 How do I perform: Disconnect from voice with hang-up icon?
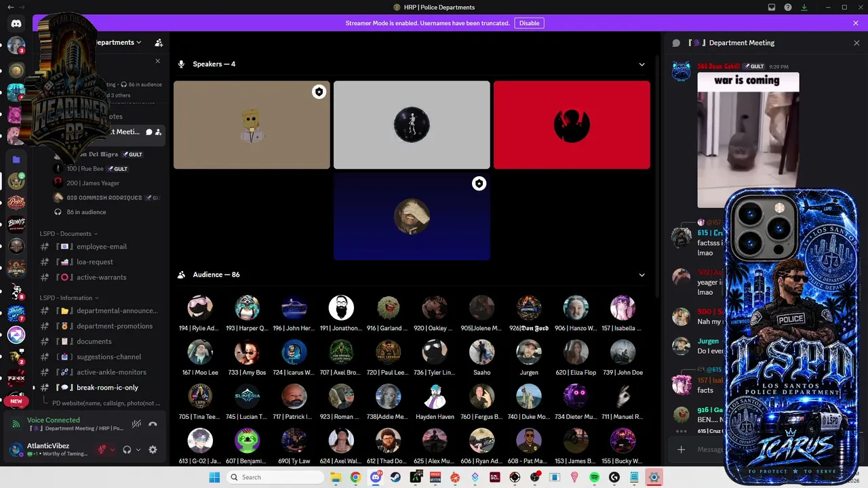pos(153,424)
